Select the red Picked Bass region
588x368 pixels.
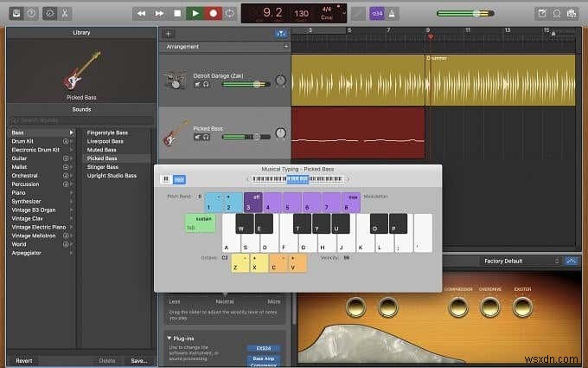click(358, 133)
